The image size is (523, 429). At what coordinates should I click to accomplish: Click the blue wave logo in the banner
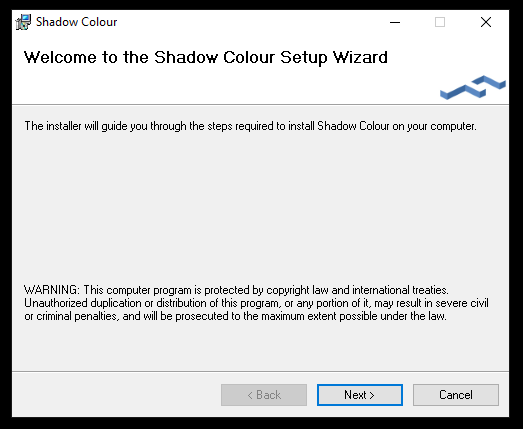(x=473, y=87)
